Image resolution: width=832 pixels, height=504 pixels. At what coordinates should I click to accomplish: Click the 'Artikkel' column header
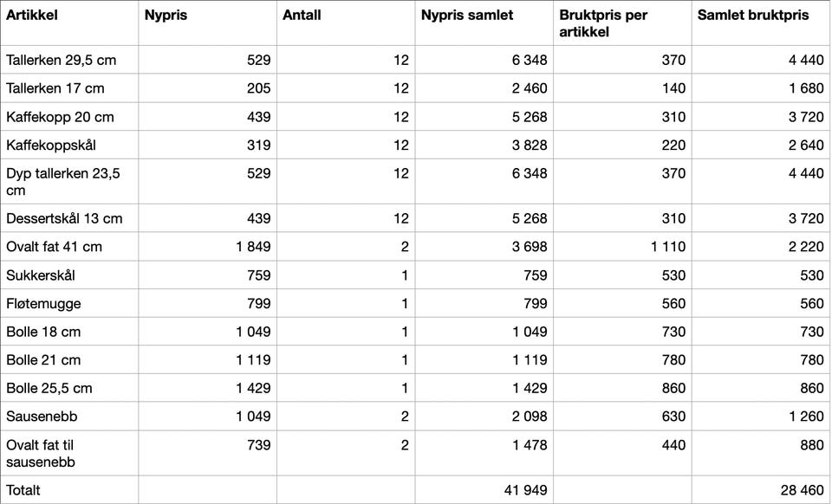26,16
